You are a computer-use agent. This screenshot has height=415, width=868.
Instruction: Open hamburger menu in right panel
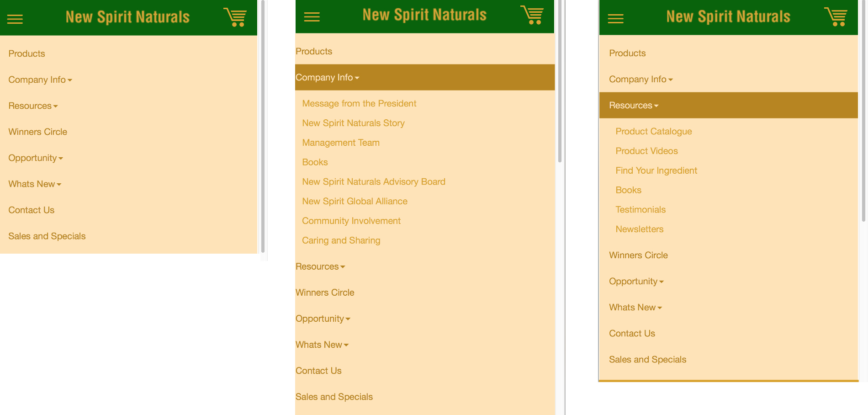point(616,19)
